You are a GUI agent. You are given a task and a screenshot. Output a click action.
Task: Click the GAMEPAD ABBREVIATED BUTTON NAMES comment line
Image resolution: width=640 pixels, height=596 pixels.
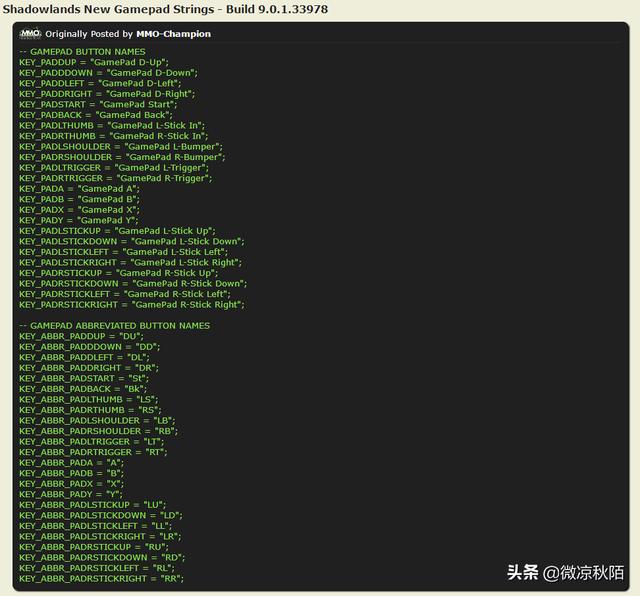tap(115, 326)
